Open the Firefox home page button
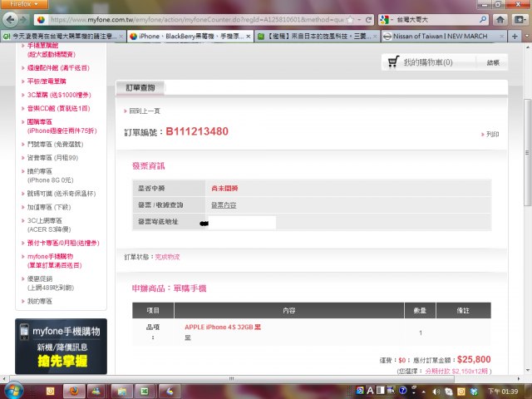The image size is (532, 399). point(500,20)
